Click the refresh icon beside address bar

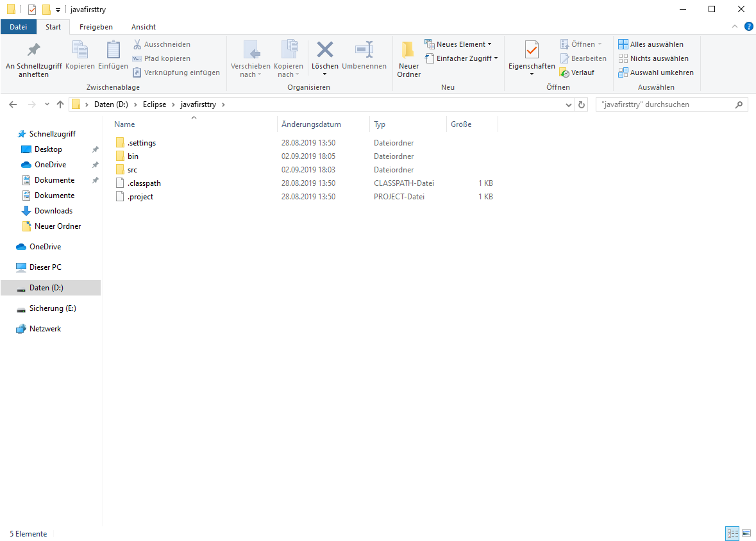pyautogui.click(x=582, y=104)
